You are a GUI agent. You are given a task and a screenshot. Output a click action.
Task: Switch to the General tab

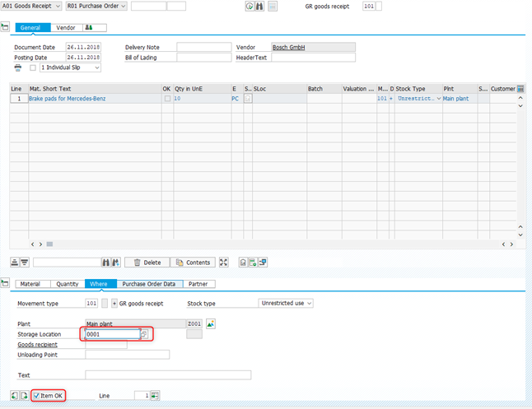pyautogui.click(x=33, y=27)
